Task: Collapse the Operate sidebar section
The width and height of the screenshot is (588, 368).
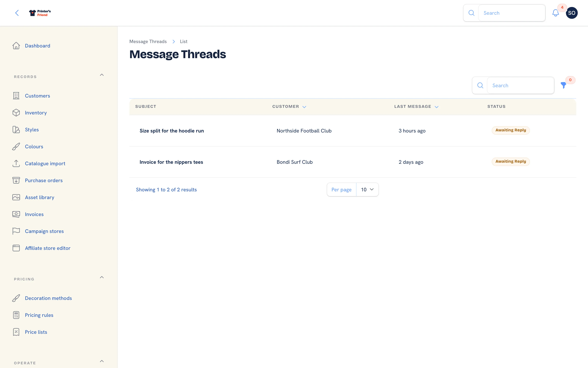Action: 102,361
